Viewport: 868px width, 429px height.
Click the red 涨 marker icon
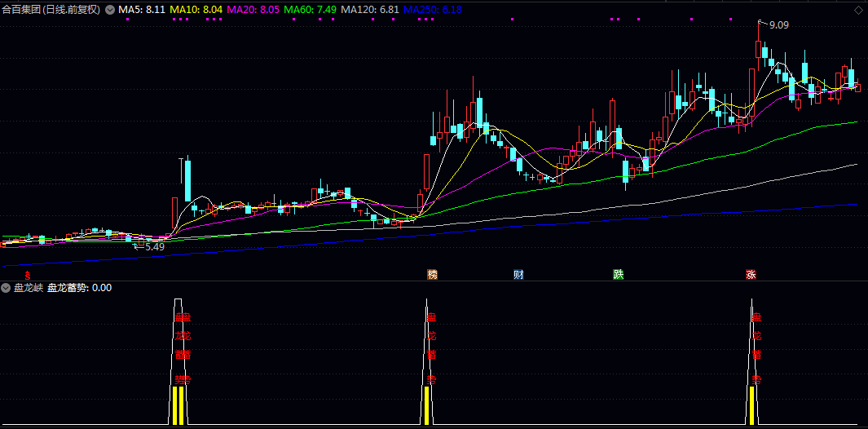(750, 274)
